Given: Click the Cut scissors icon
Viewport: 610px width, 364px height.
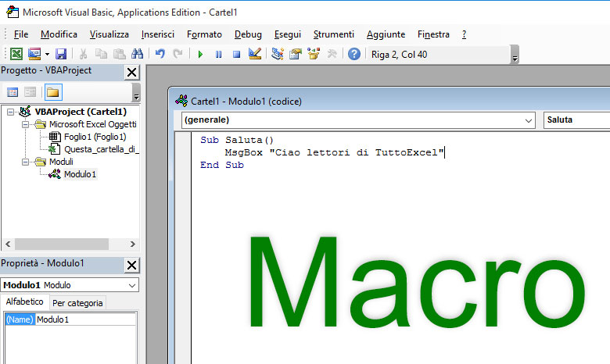Looking at the screenshot, I should click(83, 54).
